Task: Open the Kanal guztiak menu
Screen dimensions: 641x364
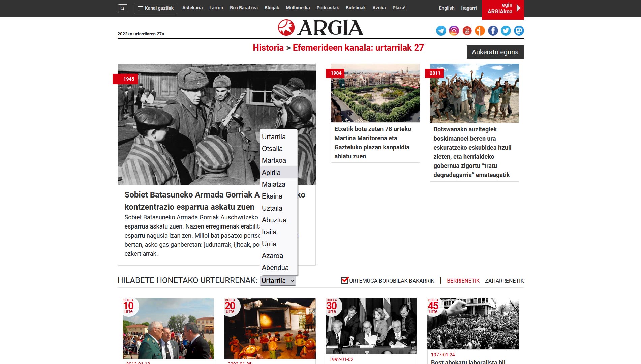Action: click(156, 8)
